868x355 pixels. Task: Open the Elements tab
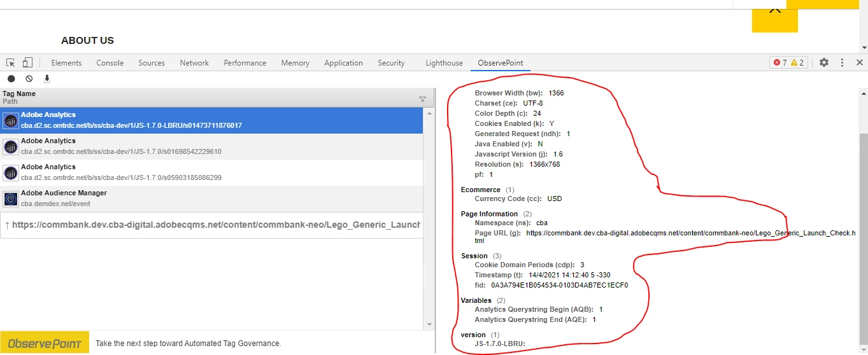pos(66,63)
